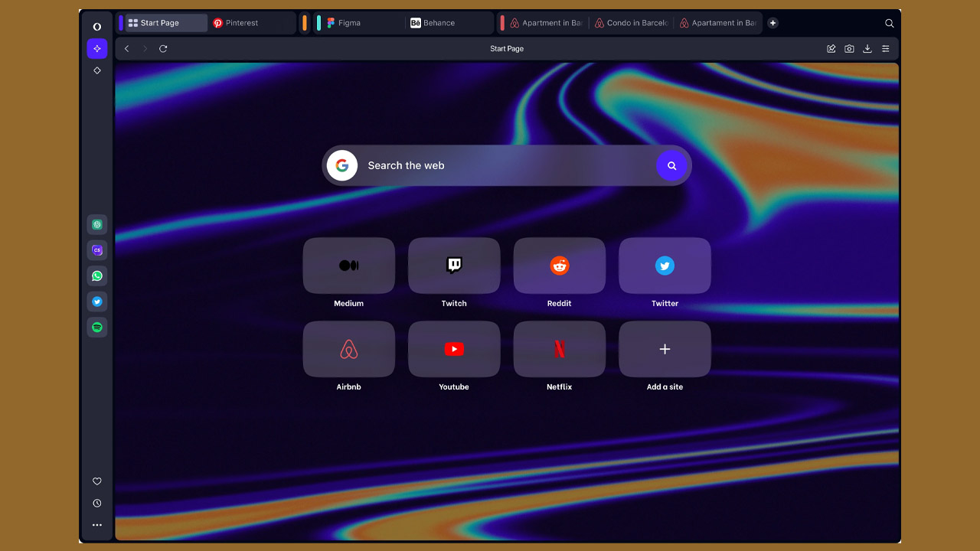Switch to the Start Page tab
The height and width of the screenshot is (551, 980).
pos(166,23)
